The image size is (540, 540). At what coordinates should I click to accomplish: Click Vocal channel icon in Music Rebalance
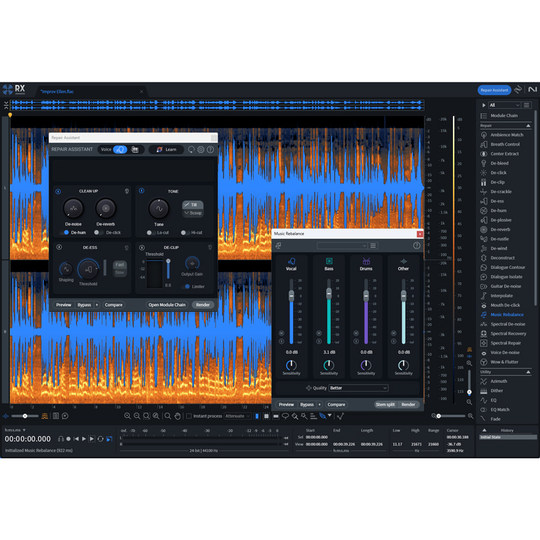tap(291, 261)
